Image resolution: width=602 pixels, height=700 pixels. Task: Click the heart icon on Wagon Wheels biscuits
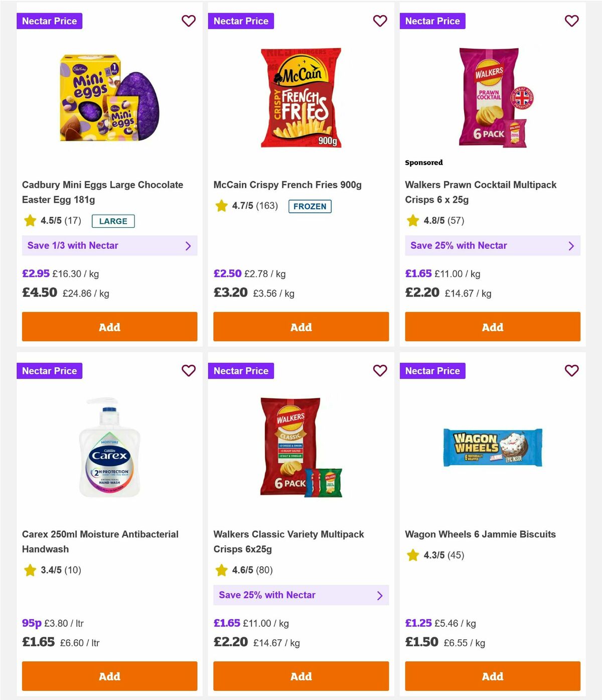pos(571,371)
